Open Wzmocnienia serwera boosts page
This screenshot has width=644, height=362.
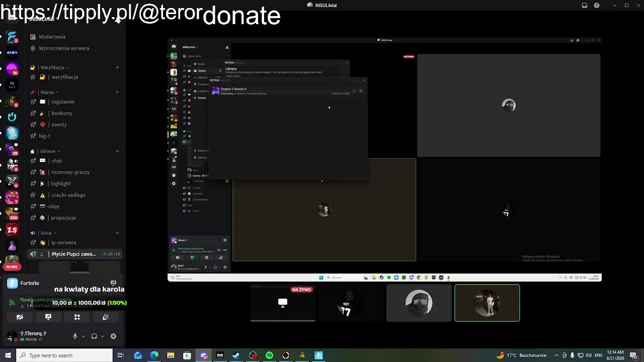click(x=75, y=48)
